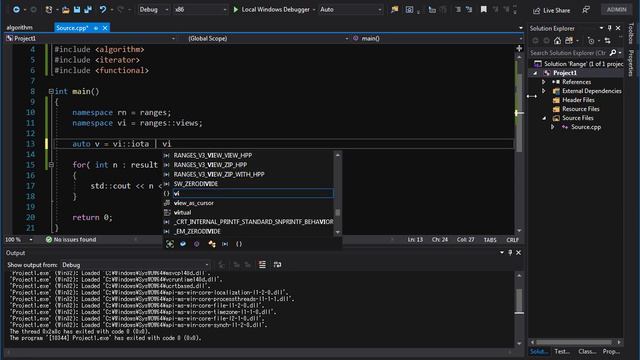Click the Navigate Backward toolbar icon
Screen dimensions: 640x360
[x=16, y=9]
